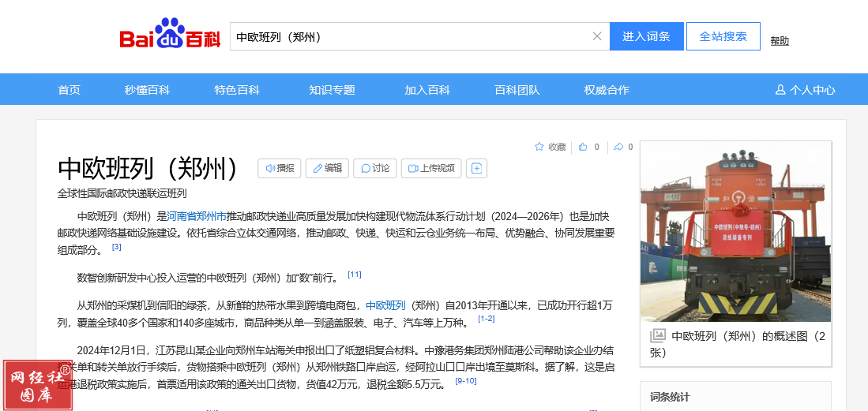Open 特色百科 navigation item
Viewport: 868px width, 411px height.
click(237, 90)
